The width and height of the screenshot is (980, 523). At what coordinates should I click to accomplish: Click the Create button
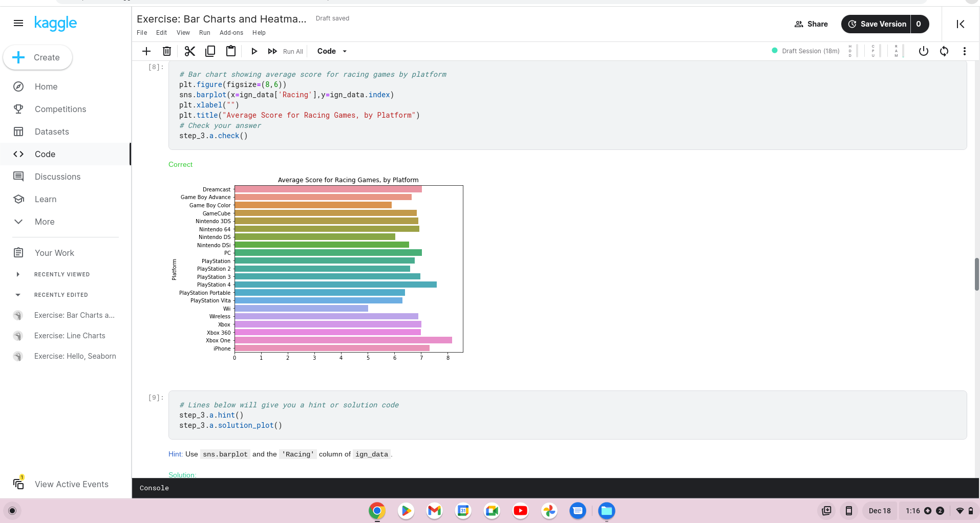pyautogui.click(x=38, y=57)
